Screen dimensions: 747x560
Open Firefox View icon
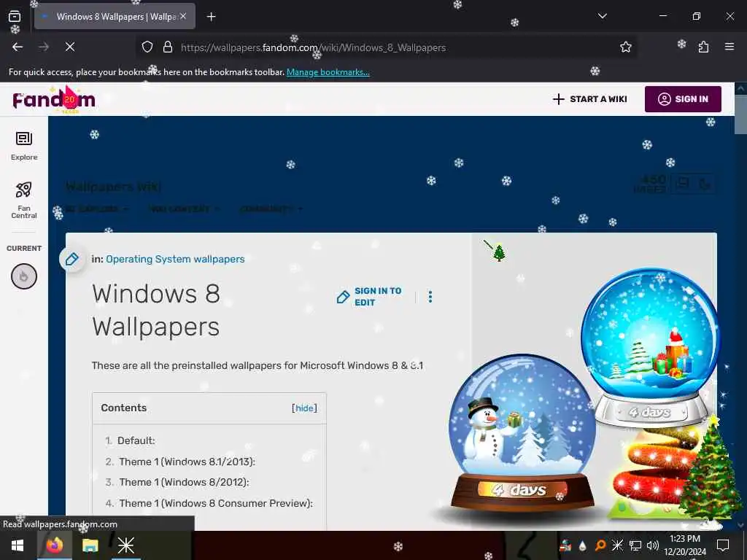(x=15, y=16)
